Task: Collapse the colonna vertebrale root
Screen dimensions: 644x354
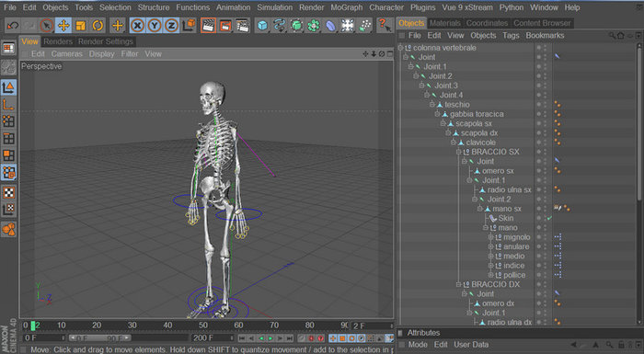Action: (x=400, y=48)
